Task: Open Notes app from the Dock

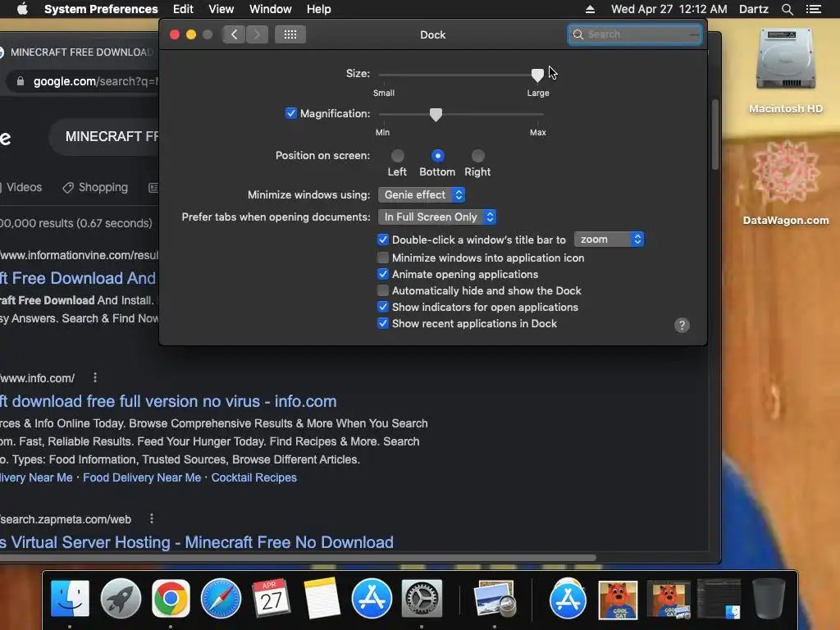Action: pyautogui.click(x=322, y=598)
